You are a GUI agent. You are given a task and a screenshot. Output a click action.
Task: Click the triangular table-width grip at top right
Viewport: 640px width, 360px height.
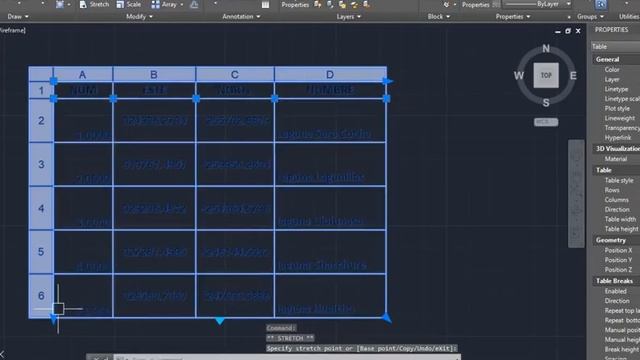388,81
